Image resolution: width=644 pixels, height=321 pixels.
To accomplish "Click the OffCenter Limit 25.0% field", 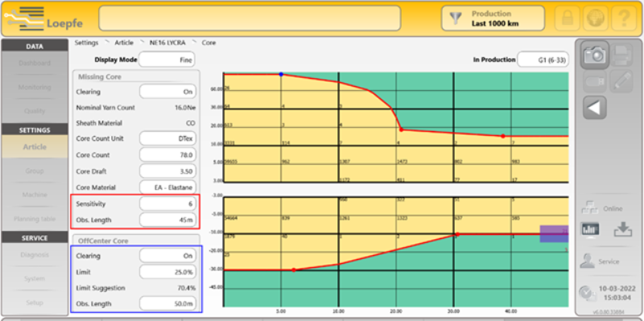I will (x=167, y=271).
